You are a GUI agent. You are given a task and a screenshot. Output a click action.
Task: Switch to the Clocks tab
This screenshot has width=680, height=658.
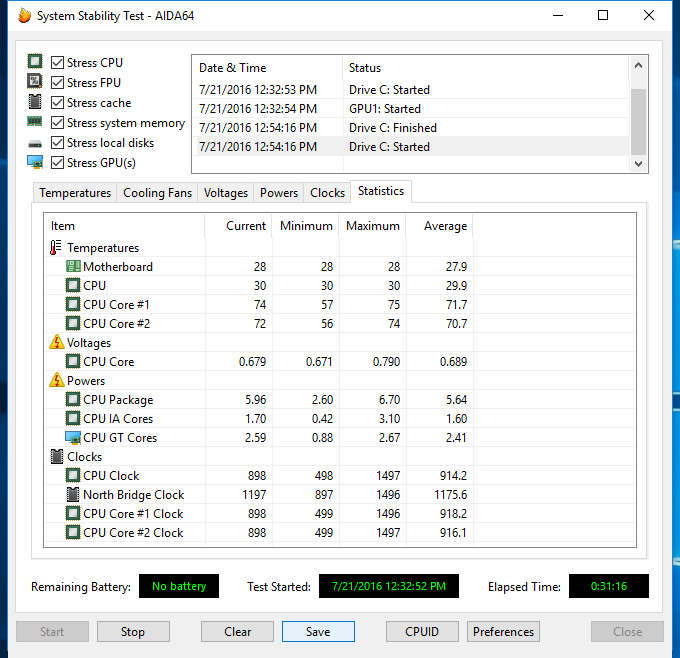327,193
